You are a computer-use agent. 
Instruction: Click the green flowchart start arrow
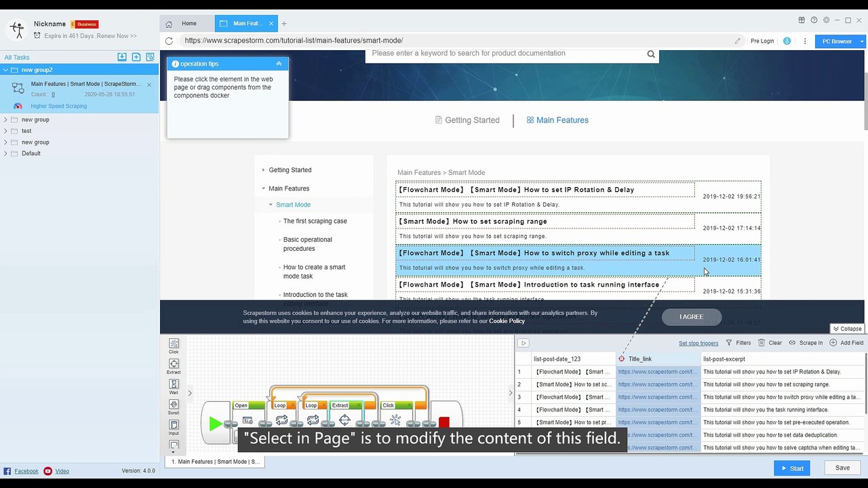216,424
